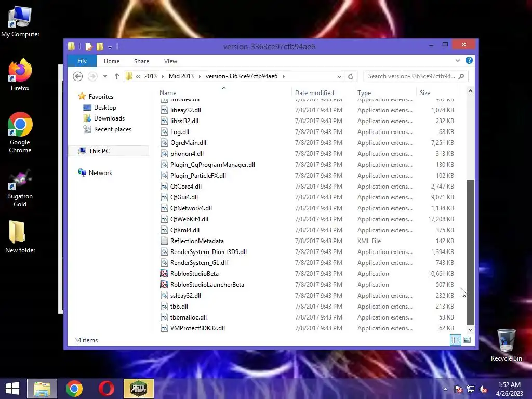Open Explorer Help question mark icon
The height and width of the screenshot is (399, 532).
coord(469,60)
